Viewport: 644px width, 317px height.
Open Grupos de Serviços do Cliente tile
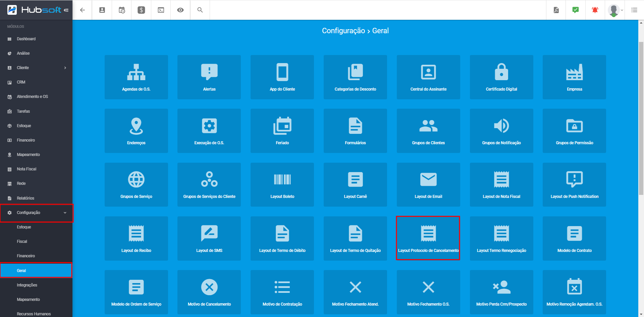[x=209, y=184]
